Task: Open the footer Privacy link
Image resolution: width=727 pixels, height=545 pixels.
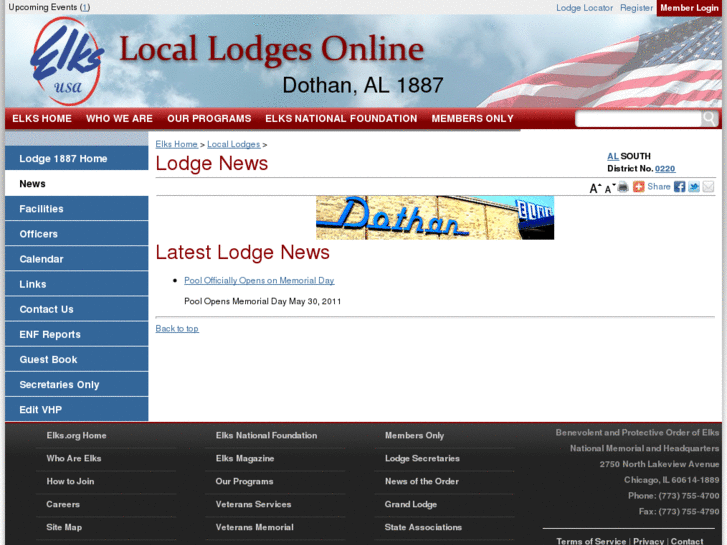Action: tap(648, 541)
